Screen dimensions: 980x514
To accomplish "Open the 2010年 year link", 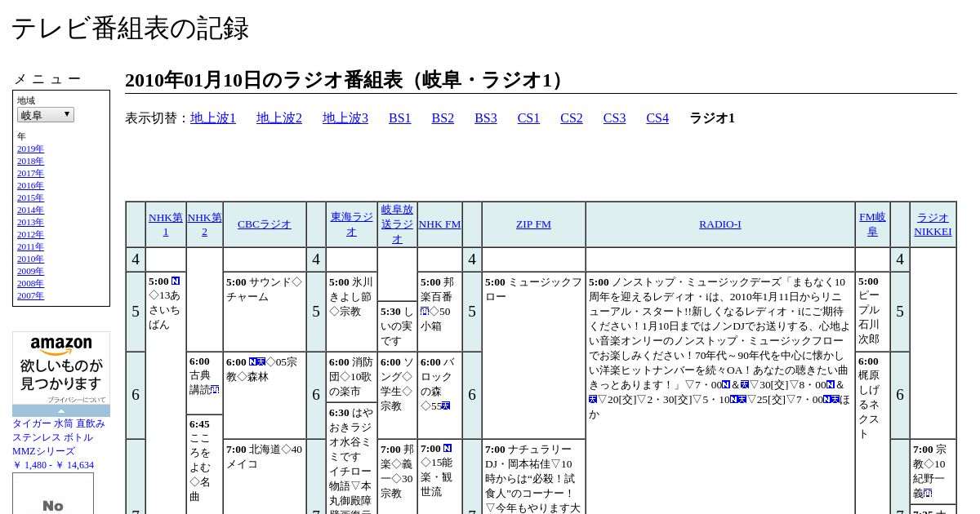I will coord(30,259).
